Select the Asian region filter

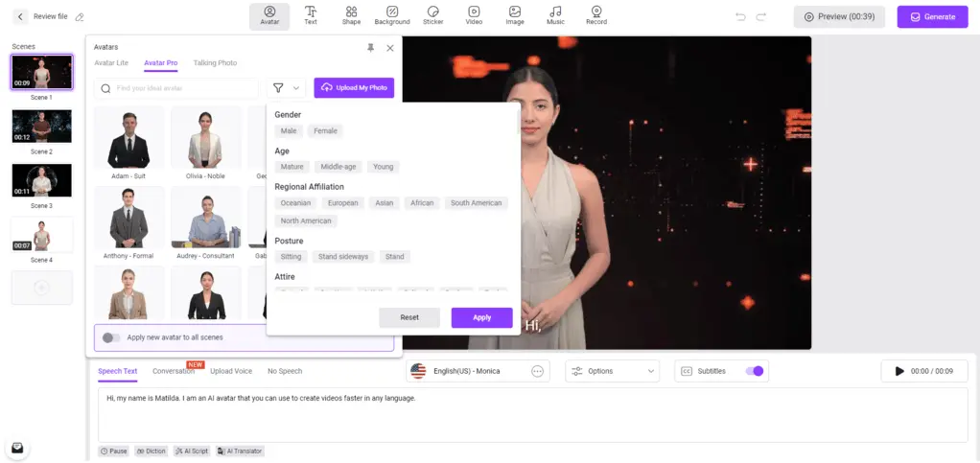pos(385,203)
